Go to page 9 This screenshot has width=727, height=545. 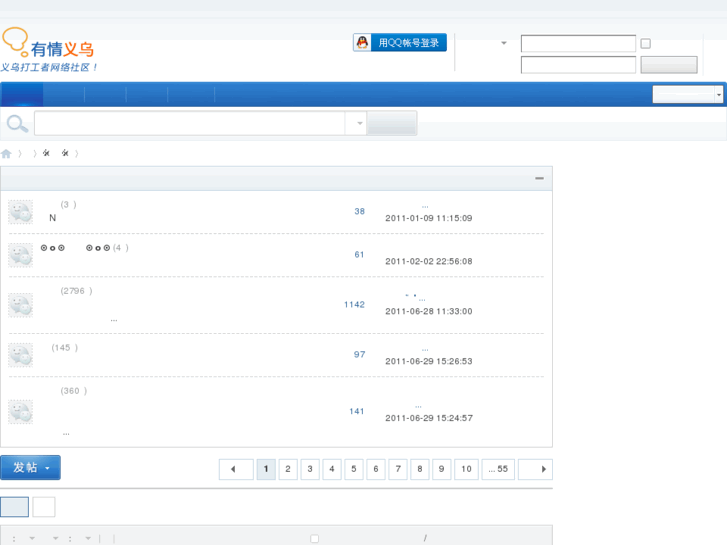441,469
